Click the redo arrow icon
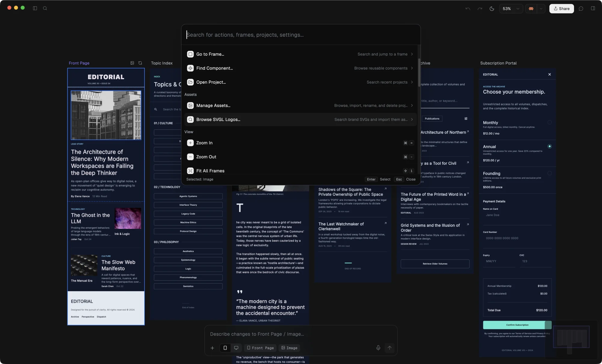Image resolution: width=602 pixels, height=364 pixels. coord(480,9)
